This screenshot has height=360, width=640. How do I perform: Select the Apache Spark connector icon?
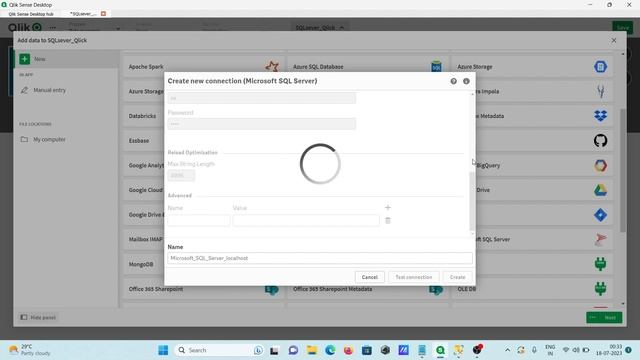click(x=272, y=66)
